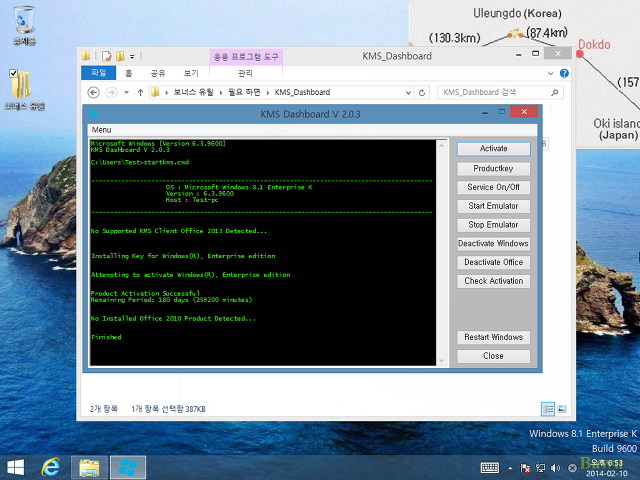Toggle Service On/Off button
The image size is (640, 480).
click(x=493, y=187)
